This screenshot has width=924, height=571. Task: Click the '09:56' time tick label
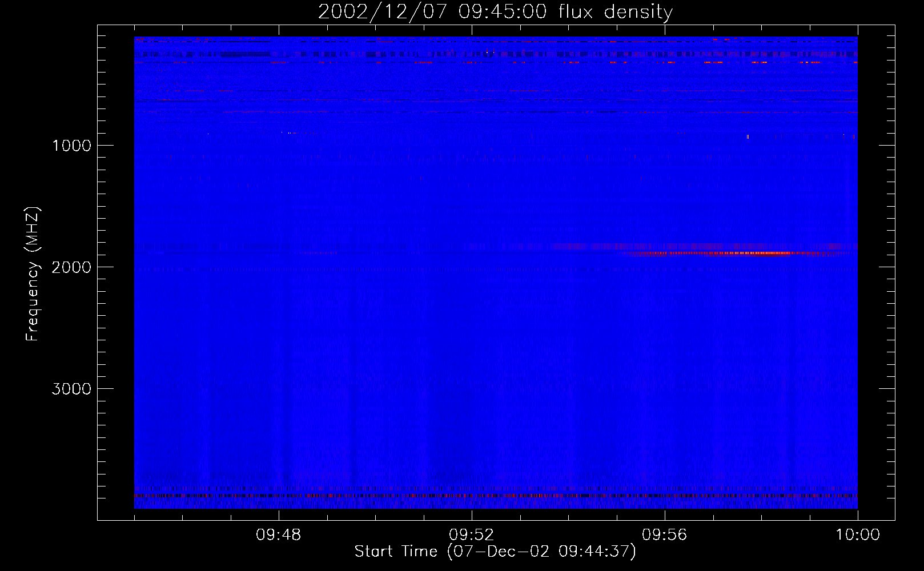[665, 535]
